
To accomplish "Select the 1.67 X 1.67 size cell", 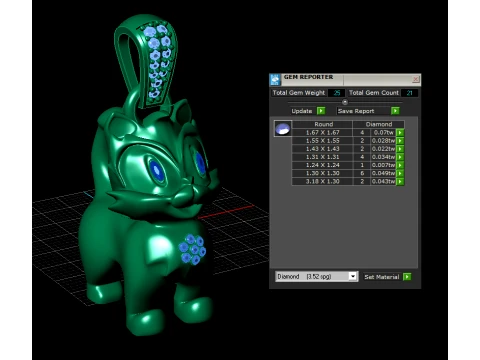I will 322,132.
